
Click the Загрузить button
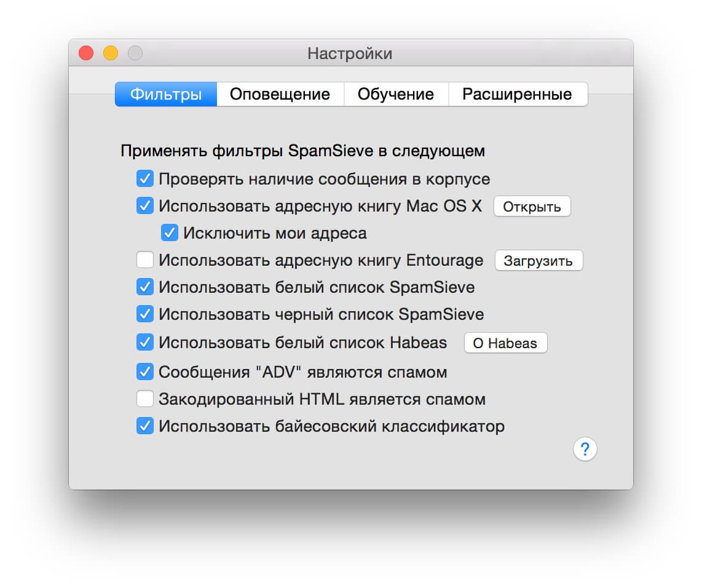[x=538, y=261]
